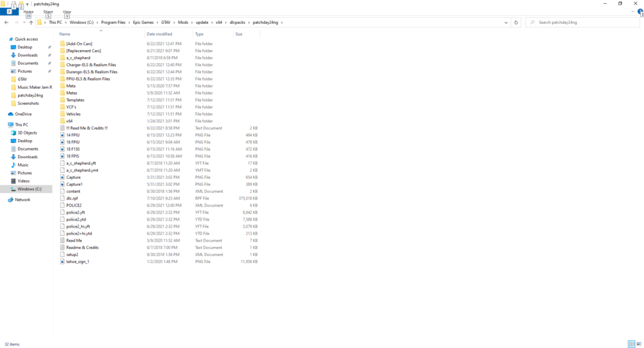
Task: Select the 18 F150 file name
Action: 73,149
